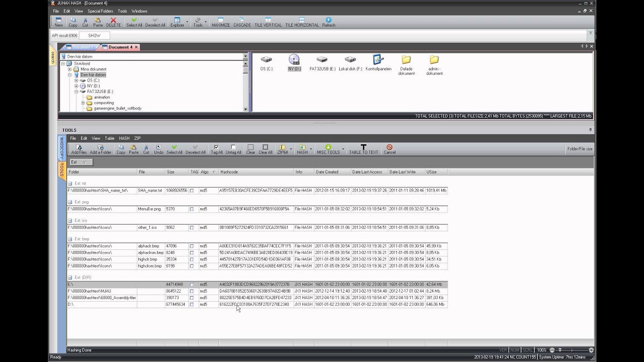
Task: Click the MAXIMIZE window-layout icon
Action: (220, 22)
